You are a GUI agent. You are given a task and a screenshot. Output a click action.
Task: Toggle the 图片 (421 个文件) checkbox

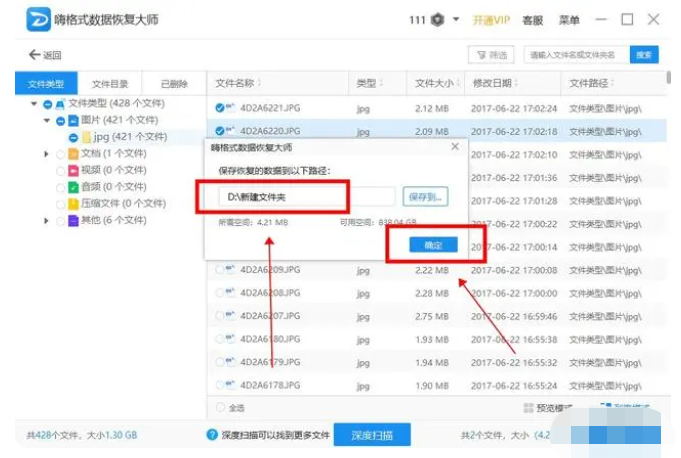point(61,121)
